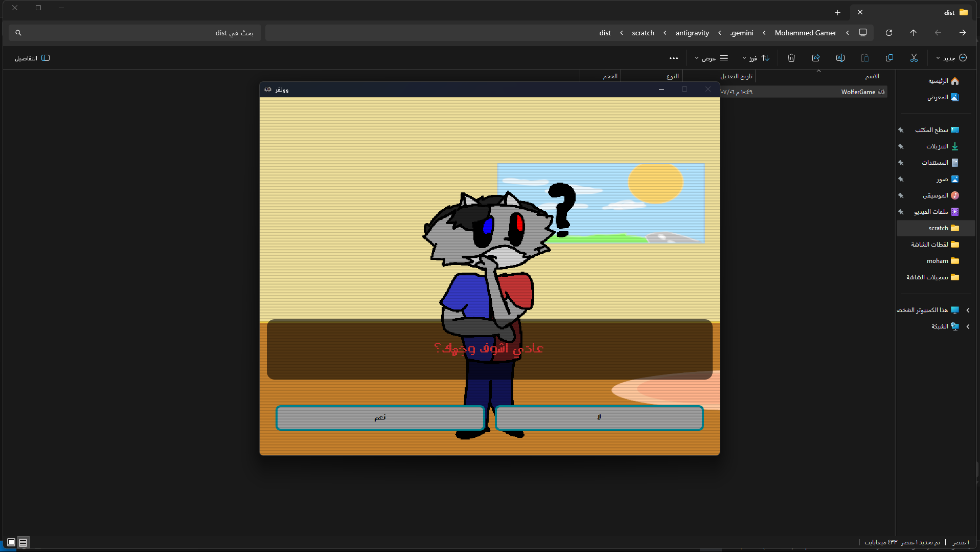
Task: Select scratch folder in sidebar
Action: pos(936,228)
